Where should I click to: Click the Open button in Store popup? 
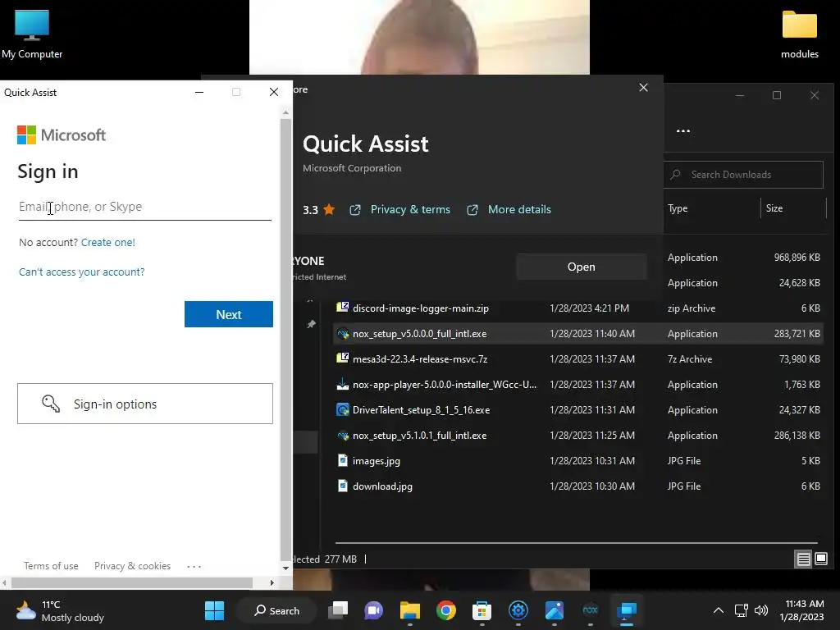(x=582, y=267)
